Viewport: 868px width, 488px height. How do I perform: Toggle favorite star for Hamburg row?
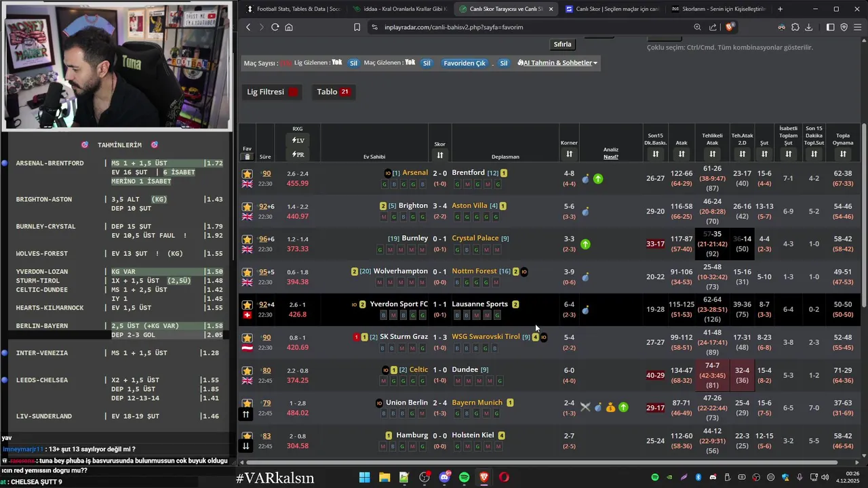coord(247,436)
